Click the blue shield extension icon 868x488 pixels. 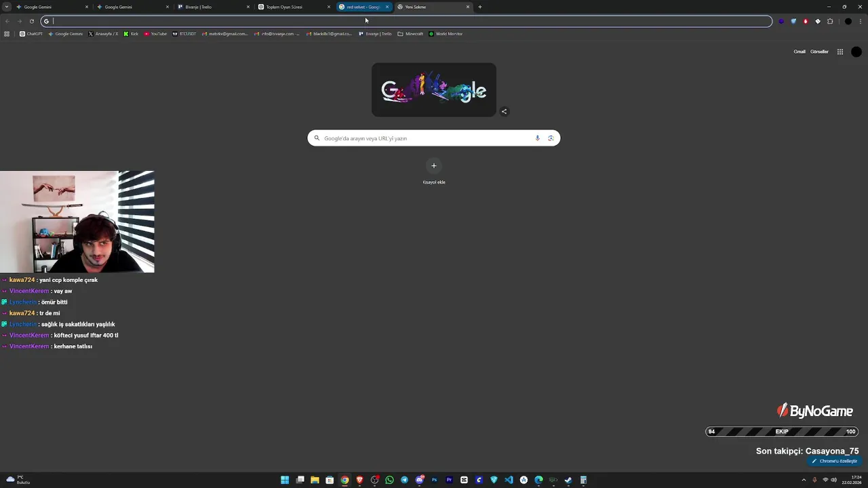click(x=793, y=21)
